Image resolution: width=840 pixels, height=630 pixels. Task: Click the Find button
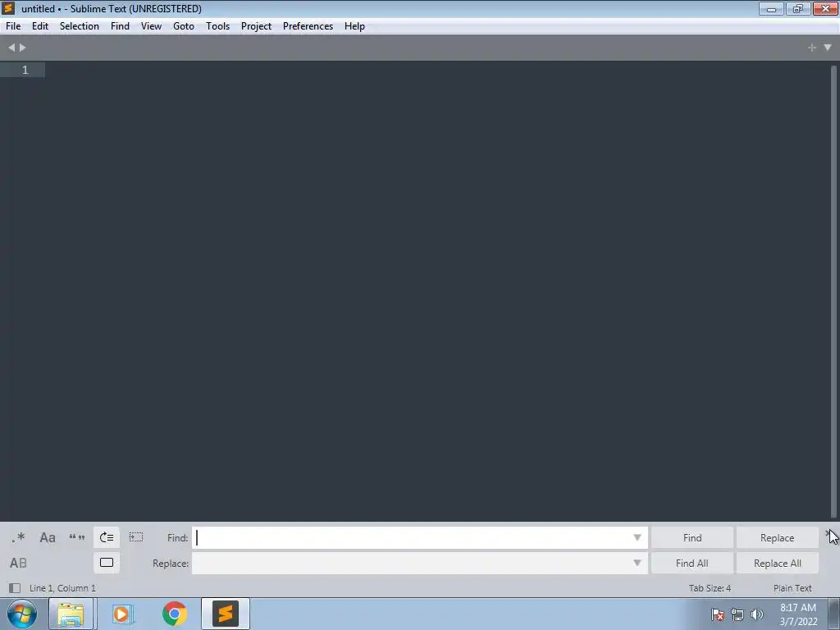point(692,537)
